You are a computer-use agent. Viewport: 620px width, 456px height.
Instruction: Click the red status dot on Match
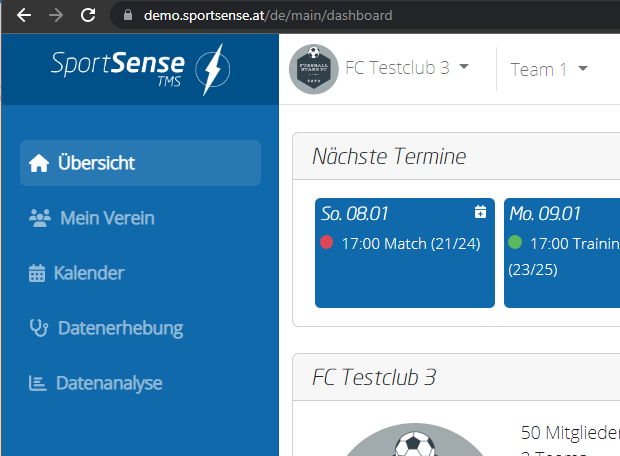(x=326, y=243)
